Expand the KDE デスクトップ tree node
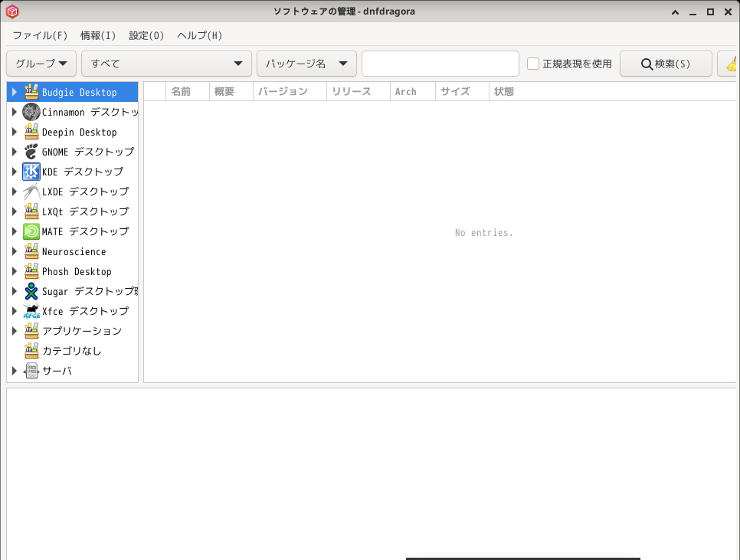The width and height of the screenshot is (740, 560). point(14,172)
